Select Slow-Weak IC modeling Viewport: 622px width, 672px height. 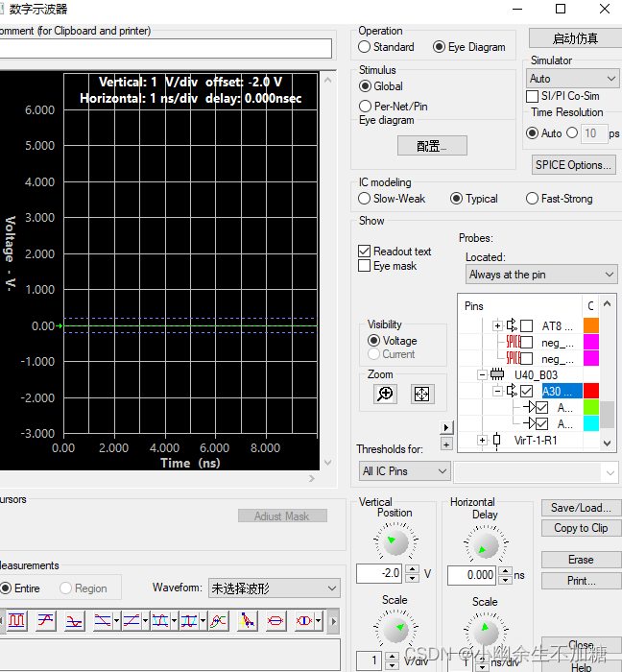tap(364, 199)
